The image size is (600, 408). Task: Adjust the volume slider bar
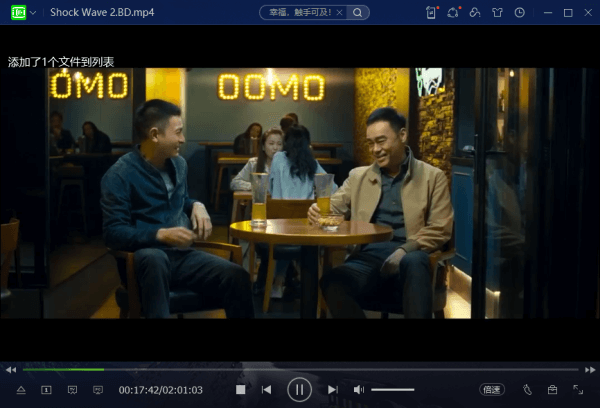tap(393, 390)
